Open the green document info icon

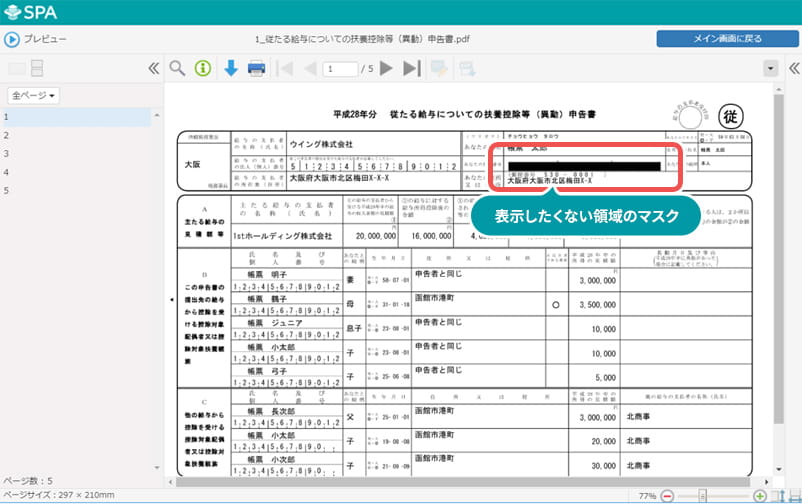203,68
